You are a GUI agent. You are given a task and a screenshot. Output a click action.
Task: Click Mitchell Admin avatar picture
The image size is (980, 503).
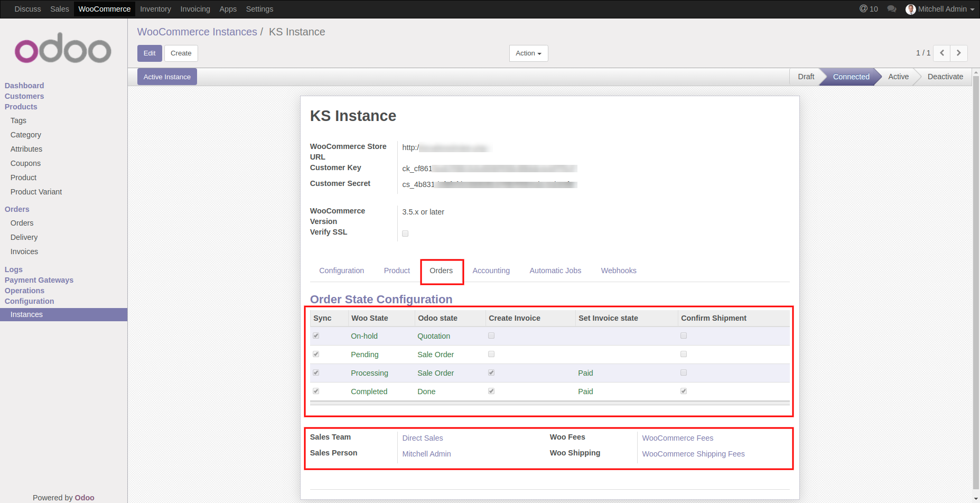[910, 10]
